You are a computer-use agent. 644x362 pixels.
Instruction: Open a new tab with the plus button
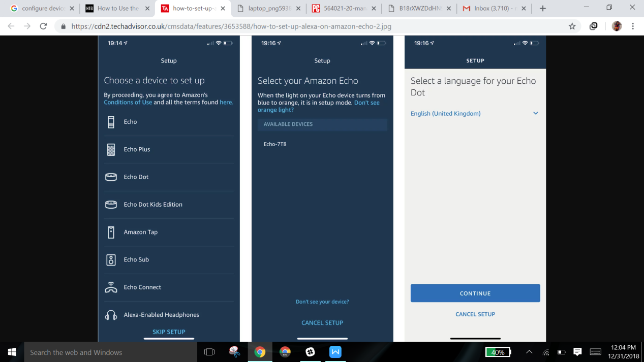(x=543, y=8)
